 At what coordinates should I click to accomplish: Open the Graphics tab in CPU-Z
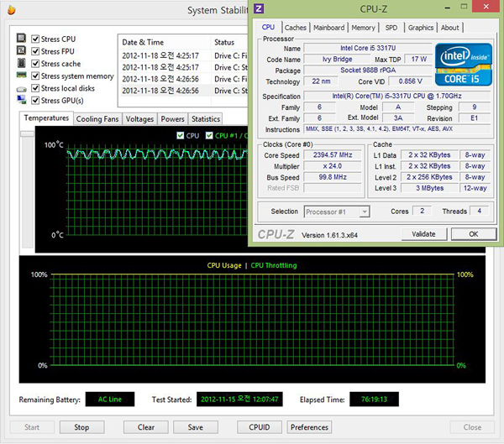(421, 28)
